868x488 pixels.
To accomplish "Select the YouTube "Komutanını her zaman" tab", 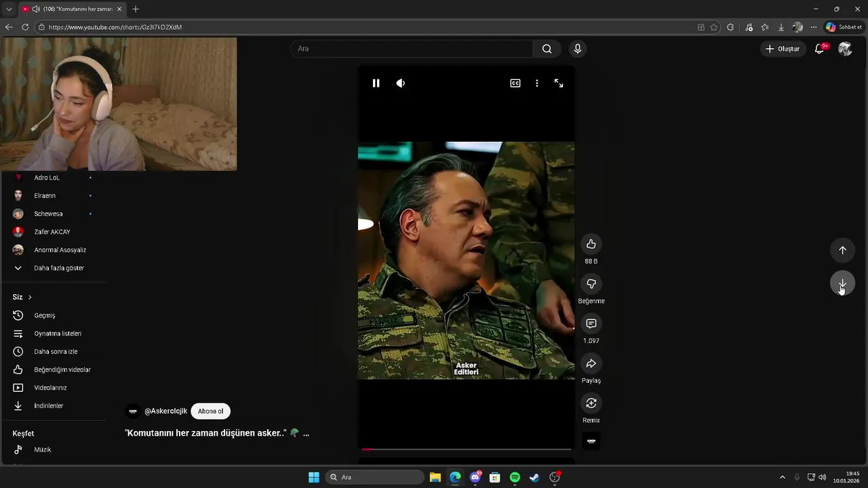I will tap(71, 9).
